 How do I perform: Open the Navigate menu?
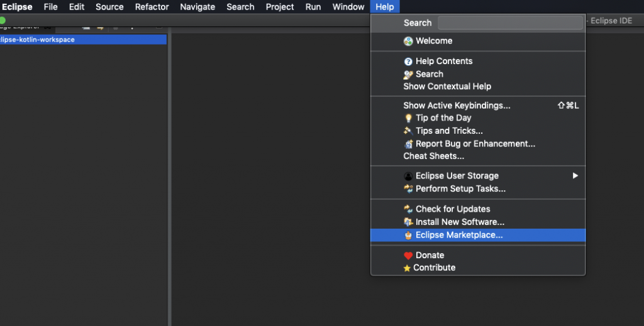(197, 7)
